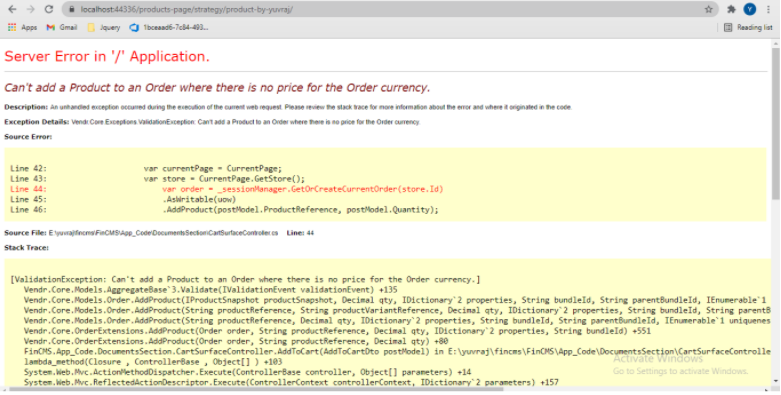Open site info lock icon
Screen dimensions: 781x395
point(71,9)
